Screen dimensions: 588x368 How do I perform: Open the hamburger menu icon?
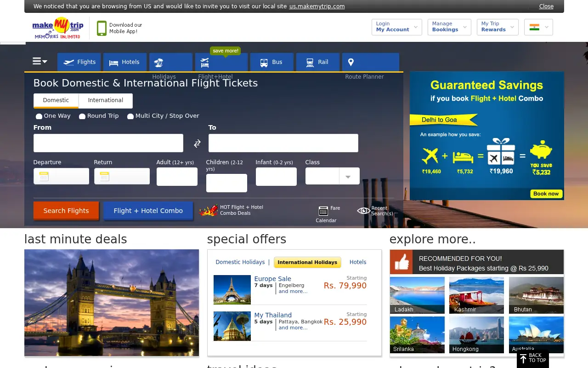click(40, 61)
